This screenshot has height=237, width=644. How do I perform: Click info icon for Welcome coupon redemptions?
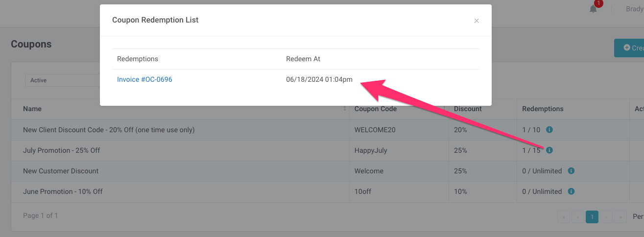tap(571, 171)
